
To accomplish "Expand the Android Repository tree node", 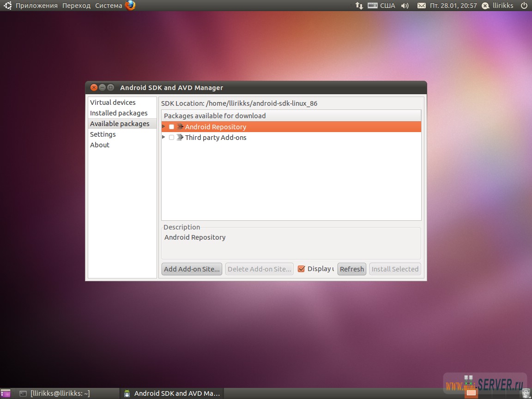I will [x=163, y=127].
